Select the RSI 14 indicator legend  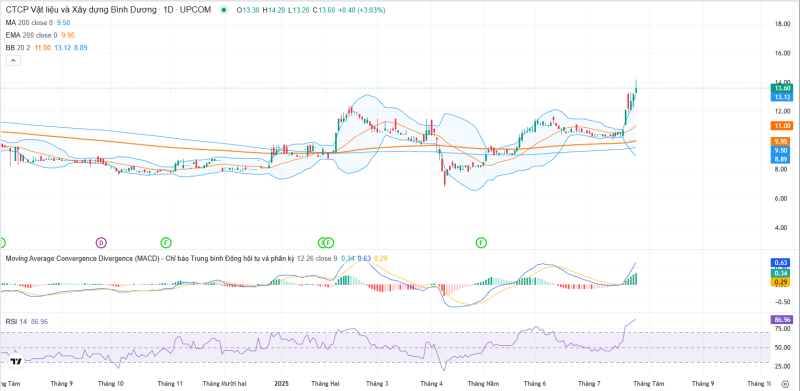point(16,322)
